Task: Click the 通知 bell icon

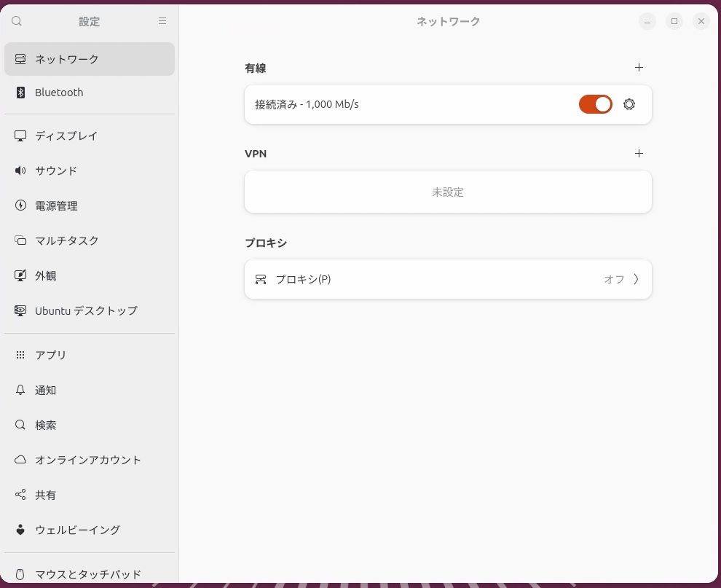Action: [20, 390]
